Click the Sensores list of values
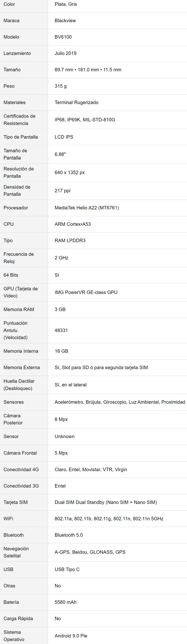Screen dimensions: 187x644 [120, 402]
